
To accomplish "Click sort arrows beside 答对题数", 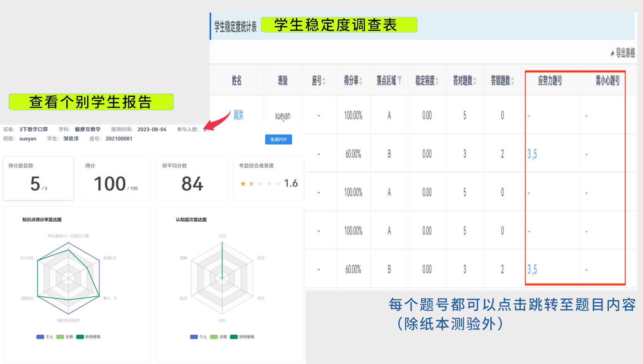I will point(475,81).
